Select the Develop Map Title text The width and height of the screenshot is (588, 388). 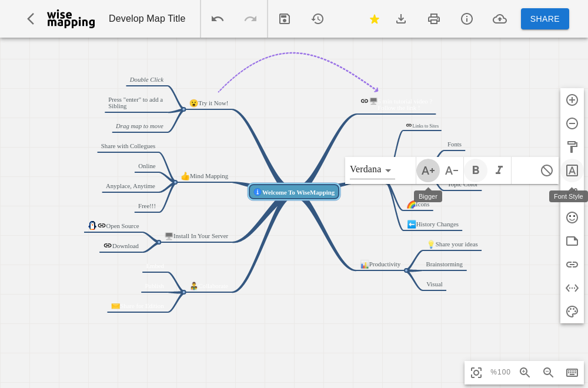coord(147,19)
